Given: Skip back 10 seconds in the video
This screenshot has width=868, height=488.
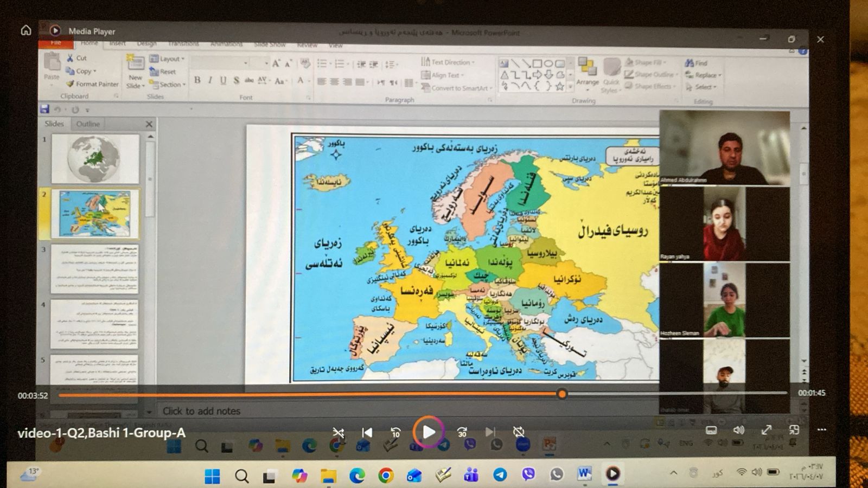Looking at the screenshot, I should [x=395, y=432].
